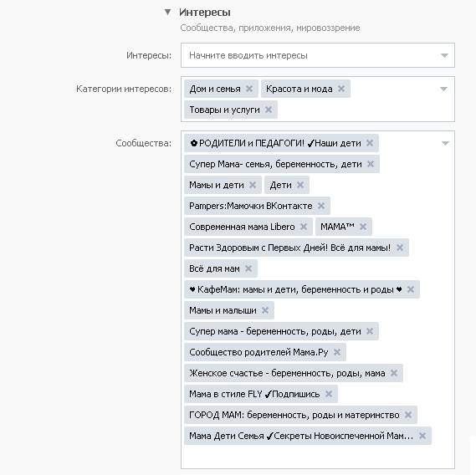Open the Сообщества dropdown arrow
Screen dimensions: 476x475
[x=445, y=143]
